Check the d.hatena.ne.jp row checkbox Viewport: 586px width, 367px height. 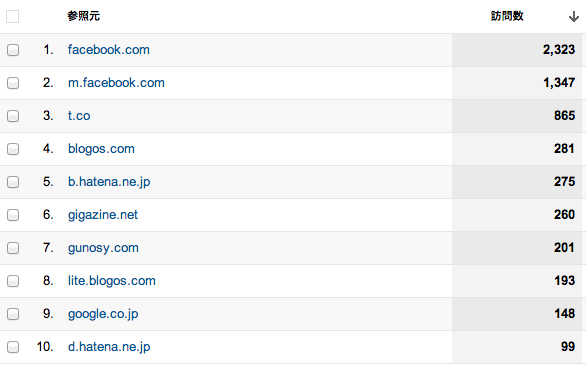(x=13, y=347)
